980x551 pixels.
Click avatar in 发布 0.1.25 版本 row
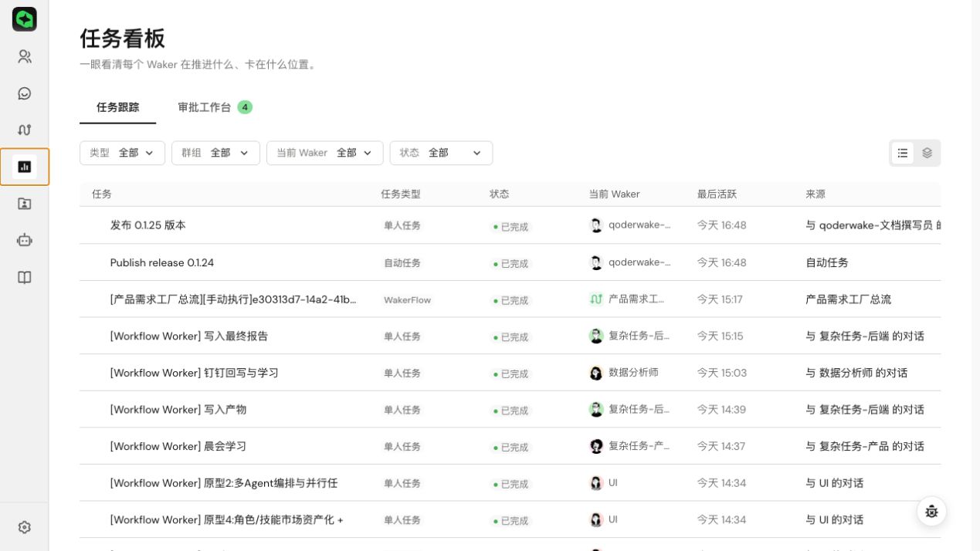click(x=596, y=225)
